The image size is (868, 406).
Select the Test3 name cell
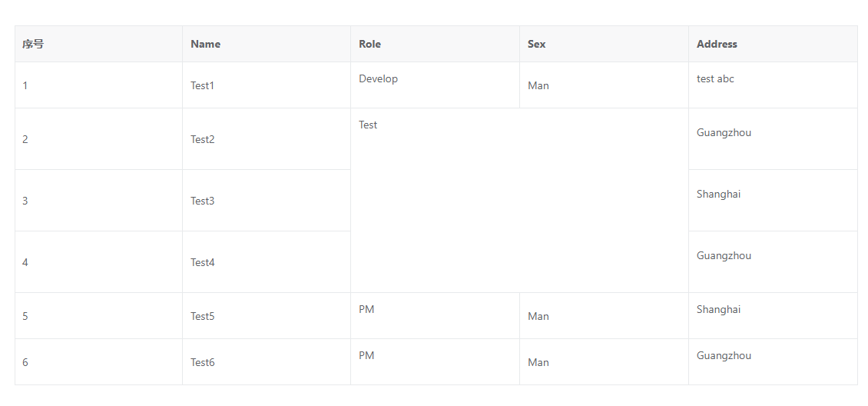(x=202, y=201)
